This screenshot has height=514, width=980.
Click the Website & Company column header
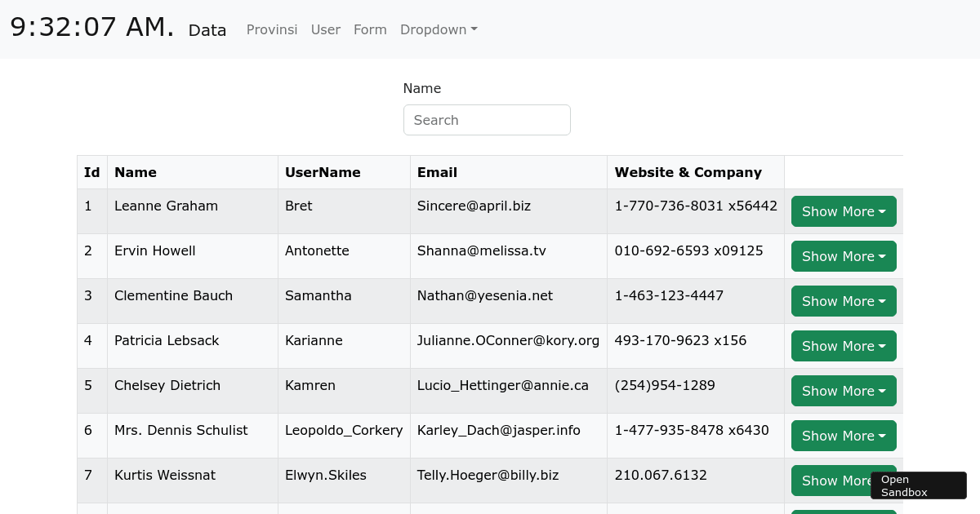(x=688, y=172)
